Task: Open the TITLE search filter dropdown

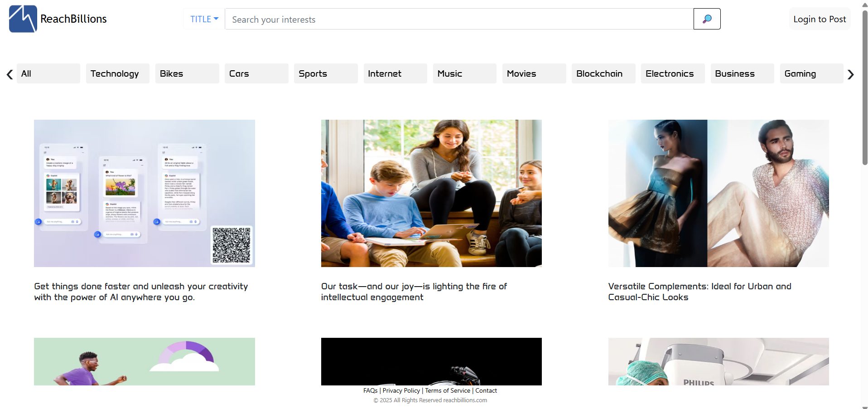Action: (x=204, y=19)
